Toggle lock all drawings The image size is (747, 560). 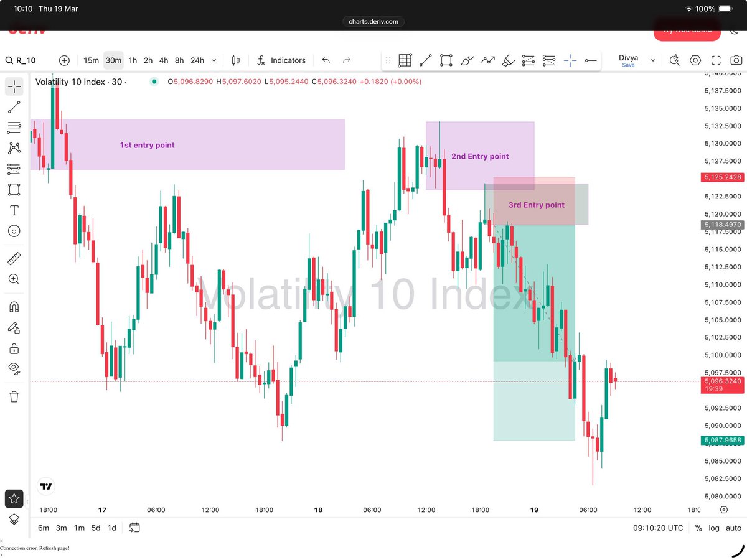pos(14,348)
